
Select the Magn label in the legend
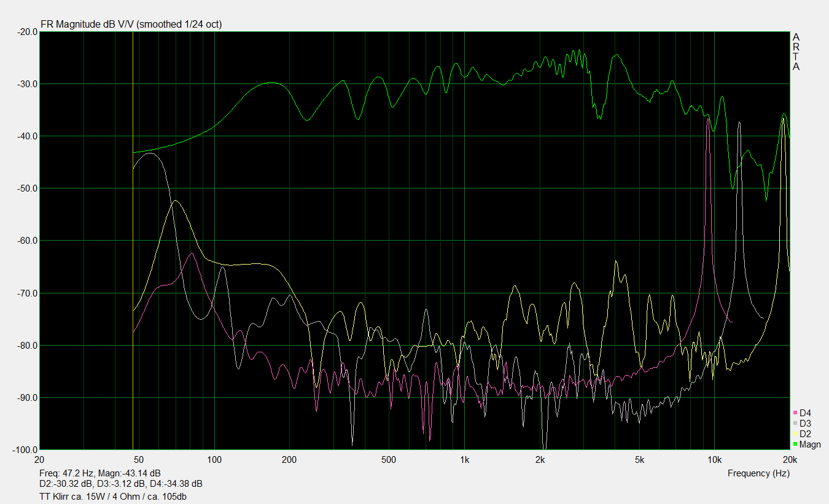pos(810,444)
